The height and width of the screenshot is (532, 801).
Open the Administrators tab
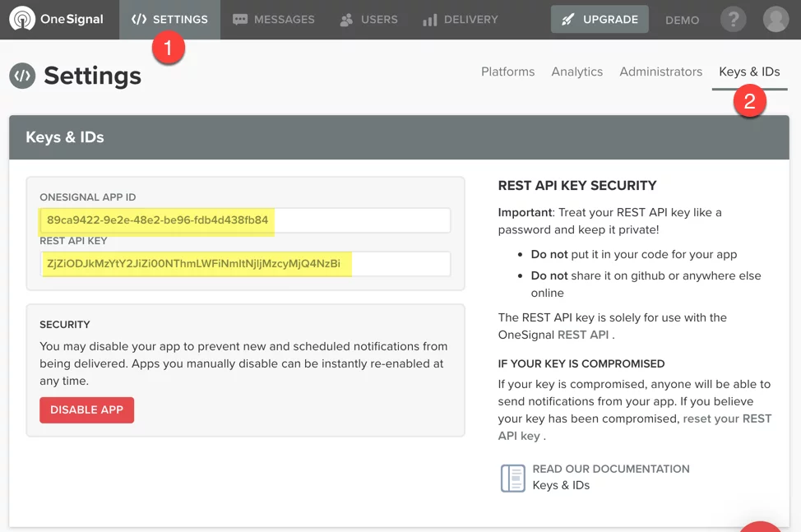pos(660,72)
